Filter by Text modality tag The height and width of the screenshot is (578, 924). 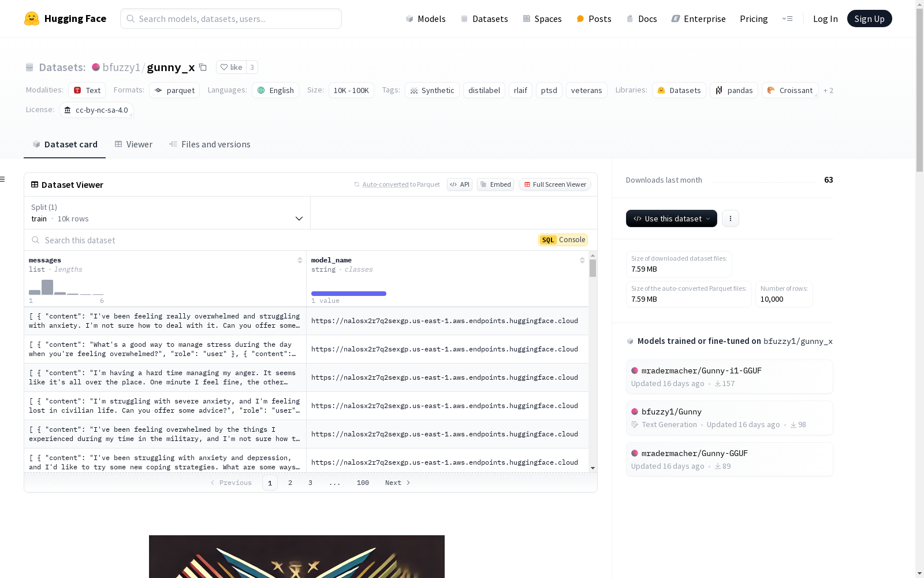click(87, 90)
